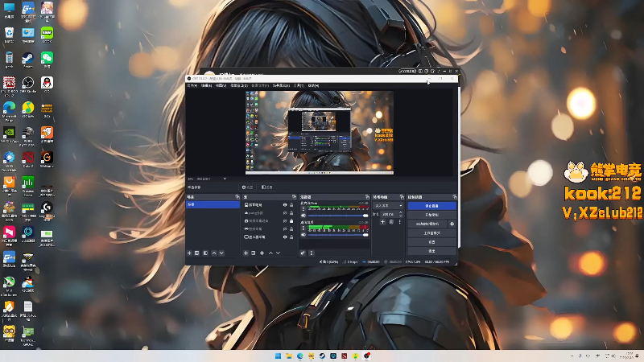Open the transition properties three-dot menu

click(399, 222)
